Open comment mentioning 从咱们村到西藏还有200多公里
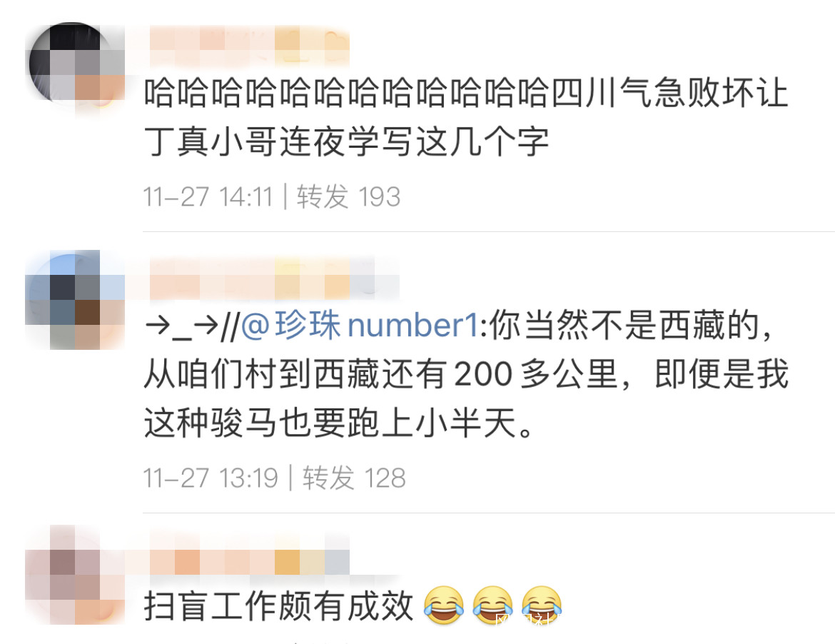The image size is (835, 644). pyautogui.click(x=466, y=374)
